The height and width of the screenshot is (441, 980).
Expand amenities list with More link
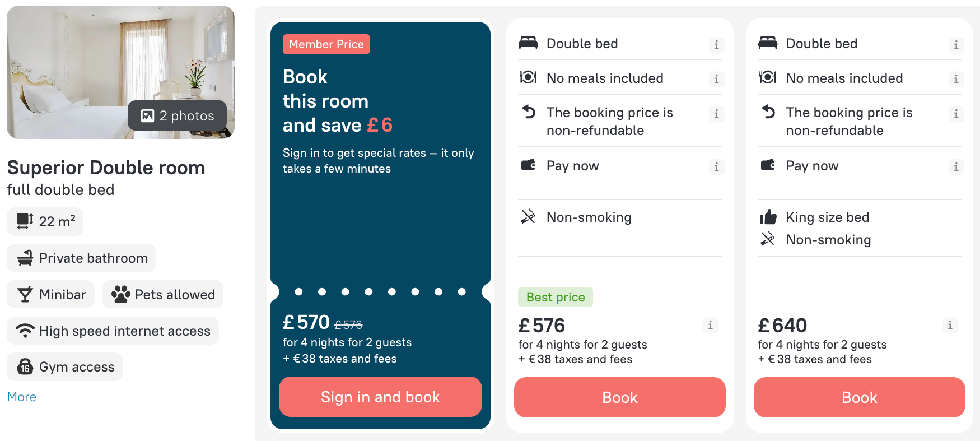point(22,397)
